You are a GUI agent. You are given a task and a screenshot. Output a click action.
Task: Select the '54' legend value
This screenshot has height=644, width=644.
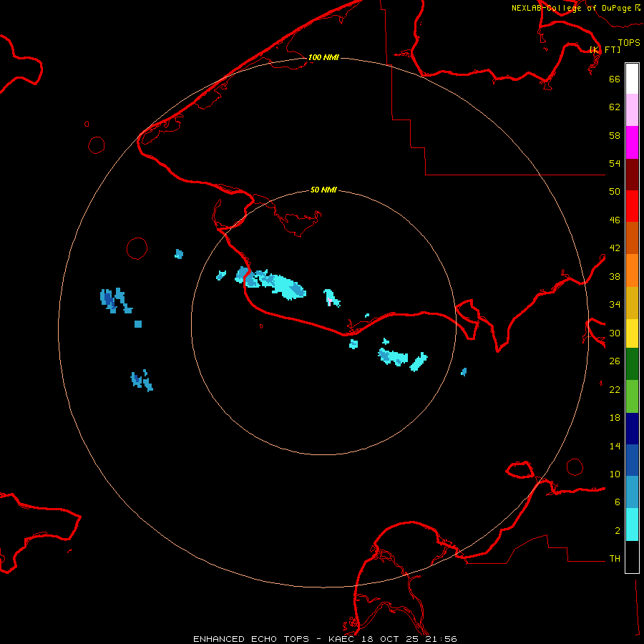[x=615, y=163]
